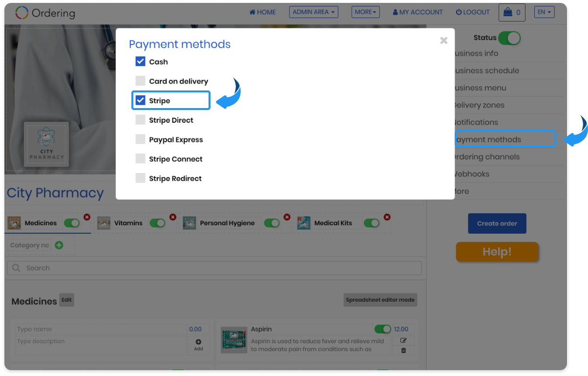
Task: Click the Personal Hygiene category image
Action: 189,223
